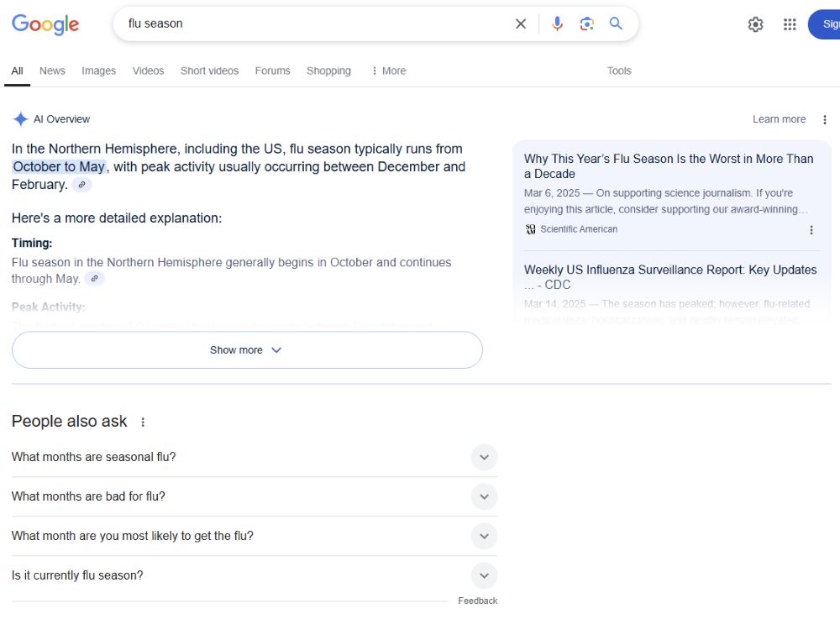This screenshot has height=619, width=840.
Task: Open the Scientific American flu season article
Action: [669, 166]
